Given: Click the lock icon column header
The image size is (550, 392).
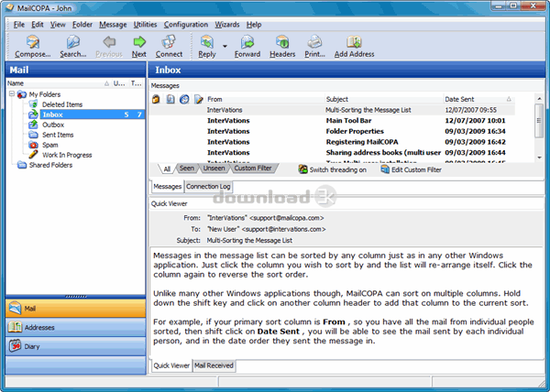Looking at the screenshot, I should click(156, 99).
